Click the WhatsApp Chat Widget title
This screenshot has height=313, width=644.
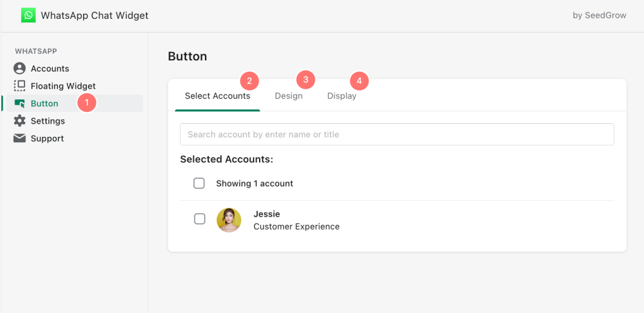94,16
